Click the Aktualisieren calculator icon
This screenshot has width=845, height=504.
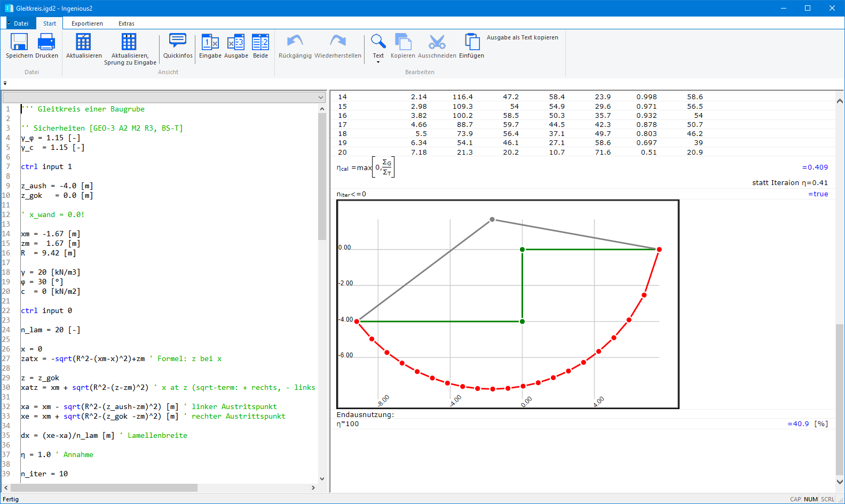[83, 42]
